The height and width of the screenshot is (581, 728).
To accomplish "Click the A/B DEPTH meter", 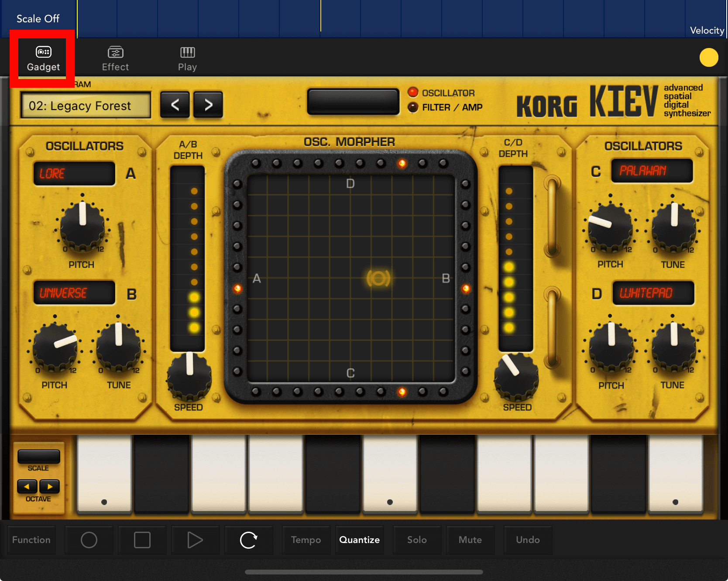I will coord(187,258).
